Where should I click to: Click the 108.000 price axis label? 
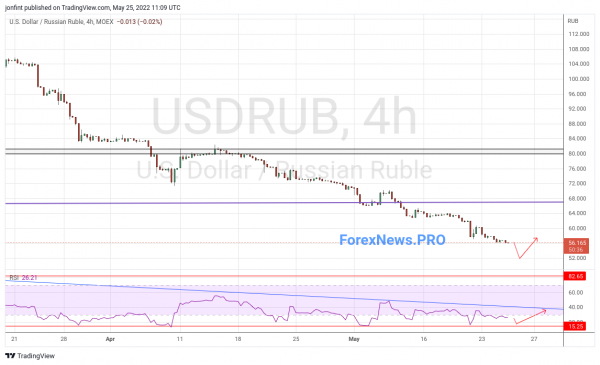[x=579, y=49]
